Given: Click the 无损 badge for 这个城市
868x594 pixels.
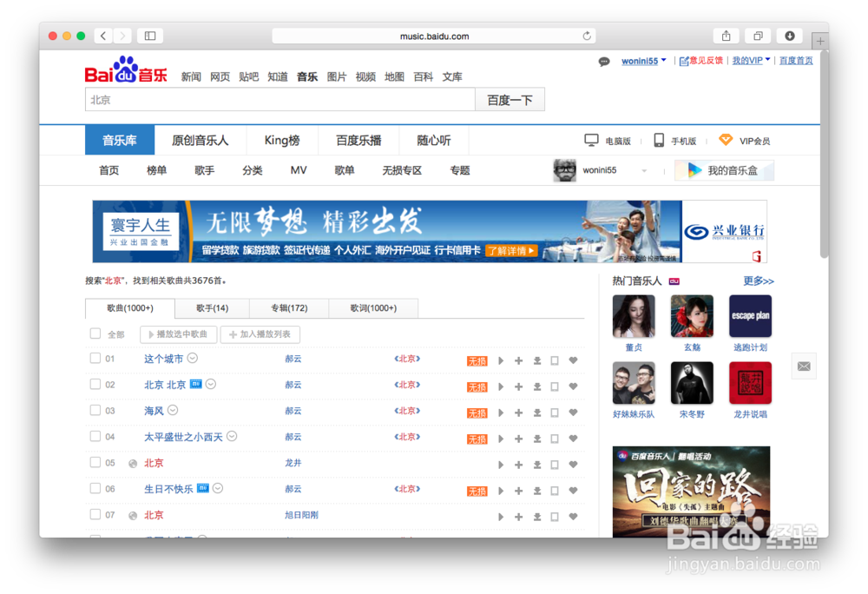Looking at the screenshot, I should (477, 361).
